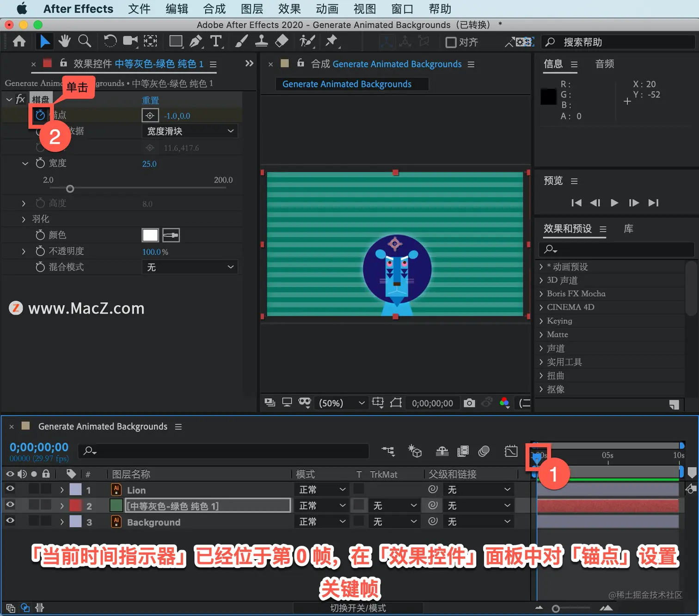Expand the Keying effects category
This screenshot has width=699, height=616.
coord(541,321)
